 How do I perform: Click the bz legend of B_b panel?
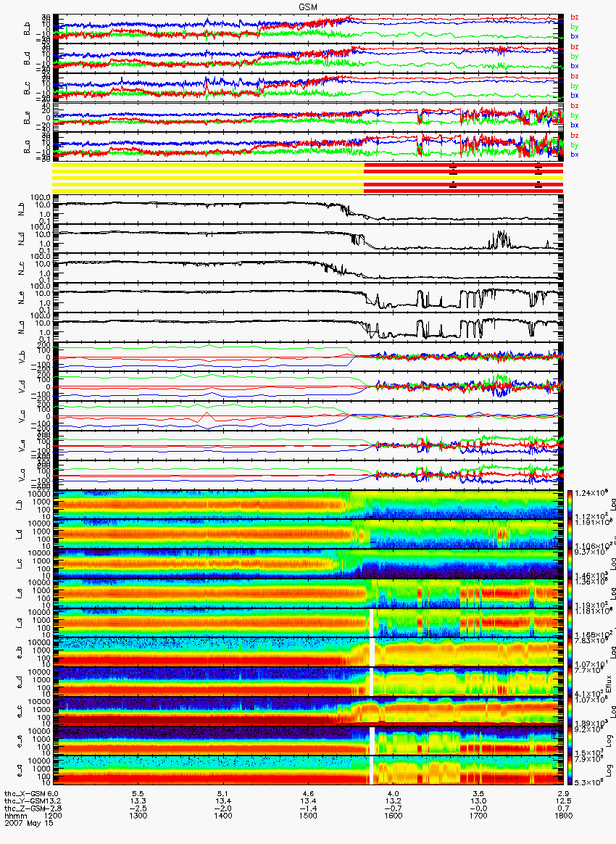[575, 17]
